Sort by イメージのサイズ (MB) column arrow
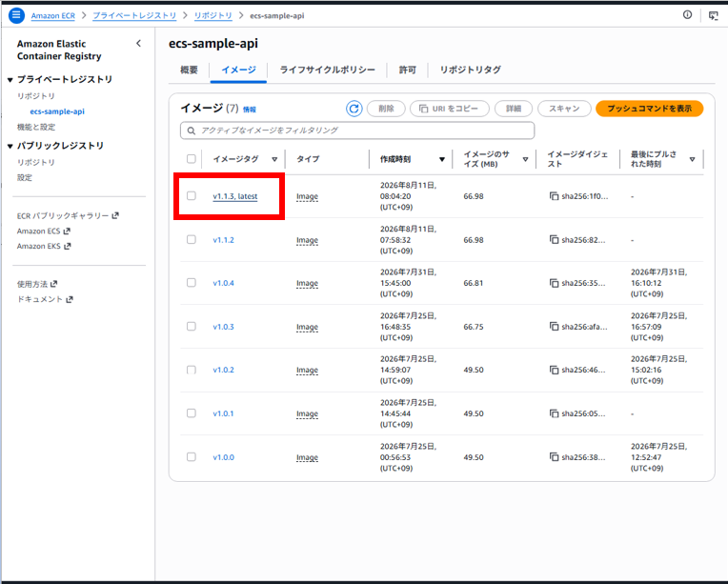Image resolution: width=728 pixels, height=584 pixels. (x=526, y=159)
